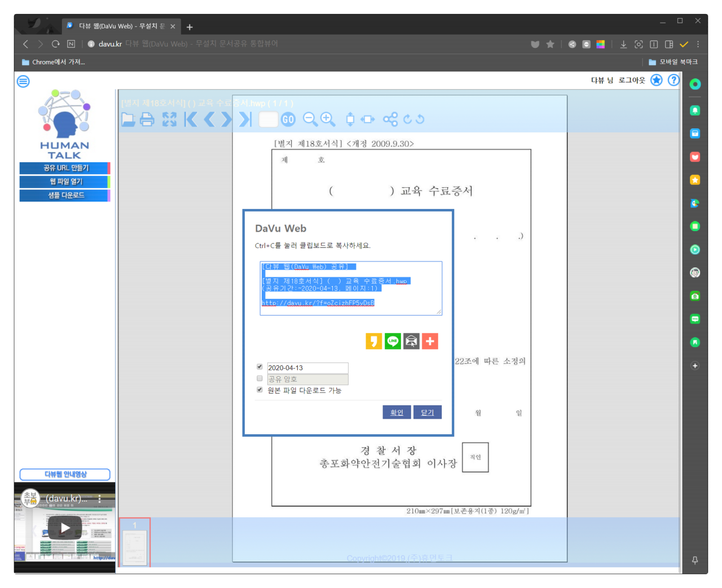
Task: Open the browser three-dot menu
Action: pos(698,44)
